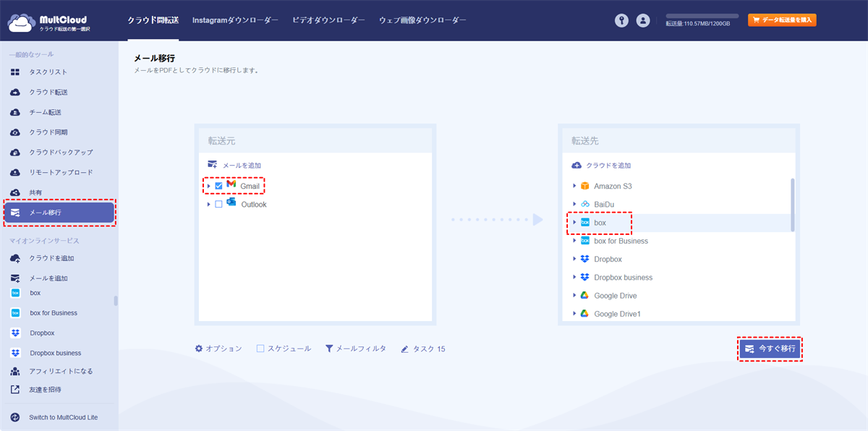868x431 pixels.
Task: Click メールを追加 in source panel
Action: click(234, 166)
